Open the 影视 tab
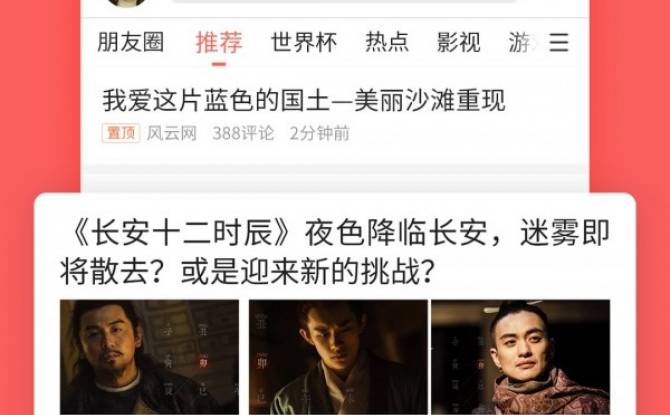This screenshot has width=670, height=415. 458,42
